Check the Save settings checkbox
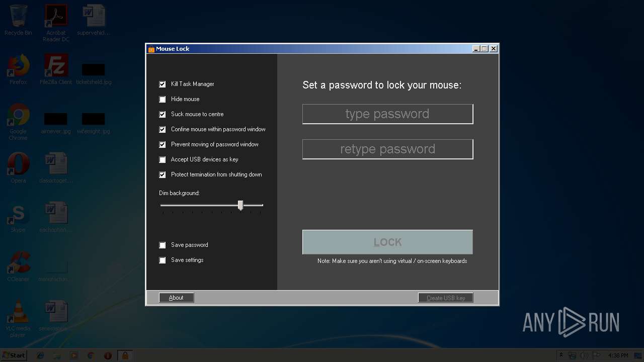Viewport: 644px width, 362px height. pos(162,260)
